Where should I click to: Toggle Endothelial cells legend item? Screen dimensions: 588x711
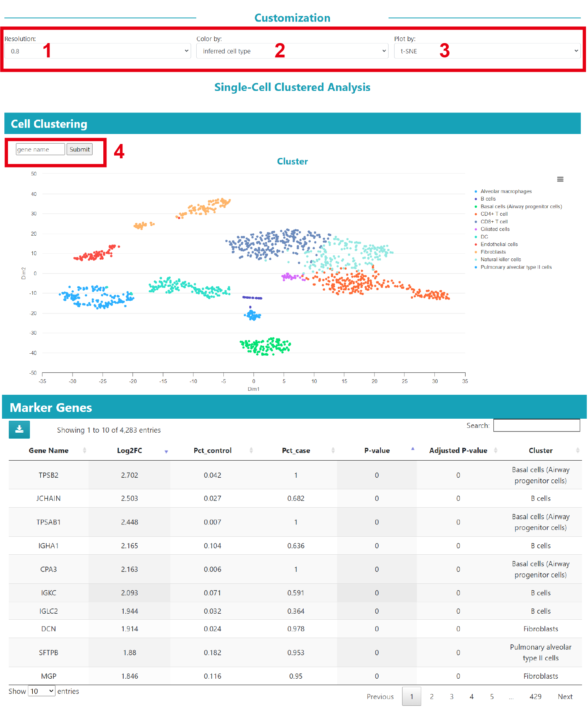click(x=496, y=244)
